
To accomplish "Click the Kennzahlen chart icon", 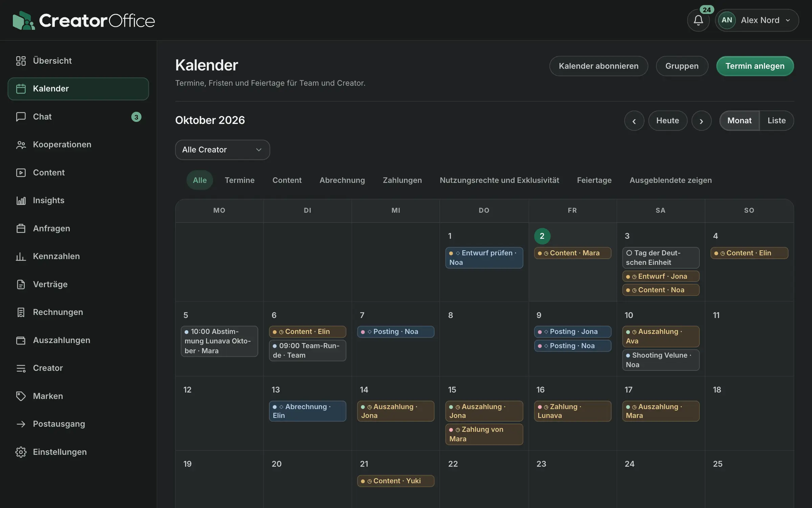I will pyautogui.click(x=21, y=256).
